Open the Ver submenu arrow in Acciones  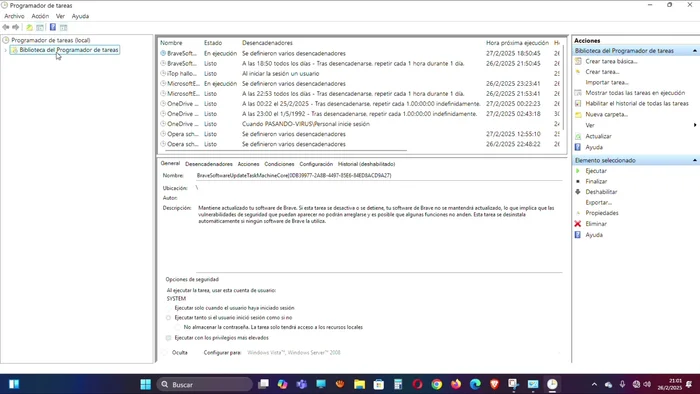pos(695,125)
